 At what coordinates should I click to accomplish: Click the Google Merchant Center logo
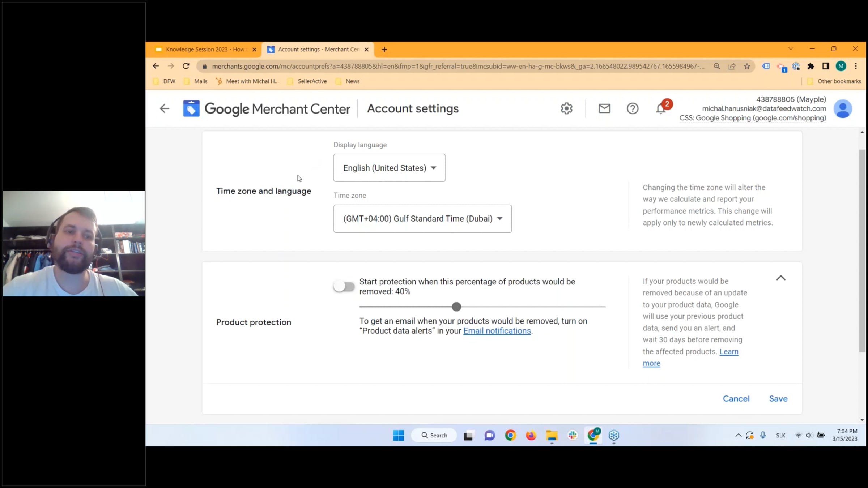[x=267, y=108]
